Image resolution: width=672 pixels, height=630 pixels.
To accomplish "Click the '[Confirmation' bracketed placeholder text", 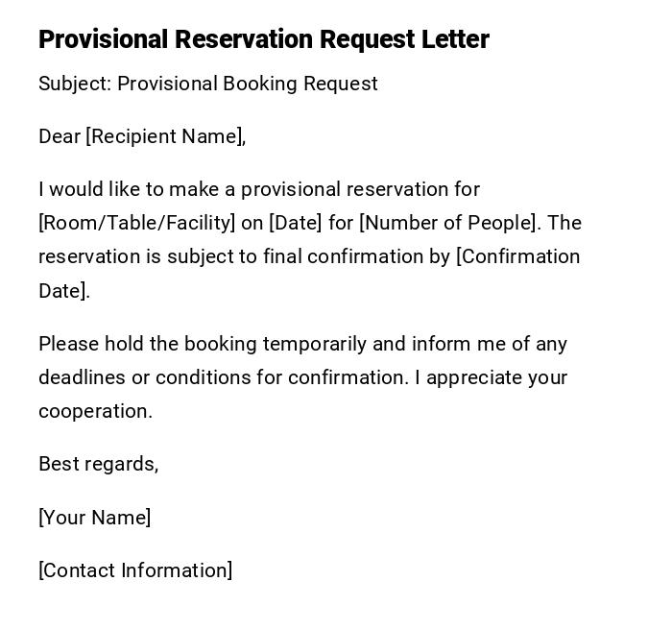I will point(518,256).
